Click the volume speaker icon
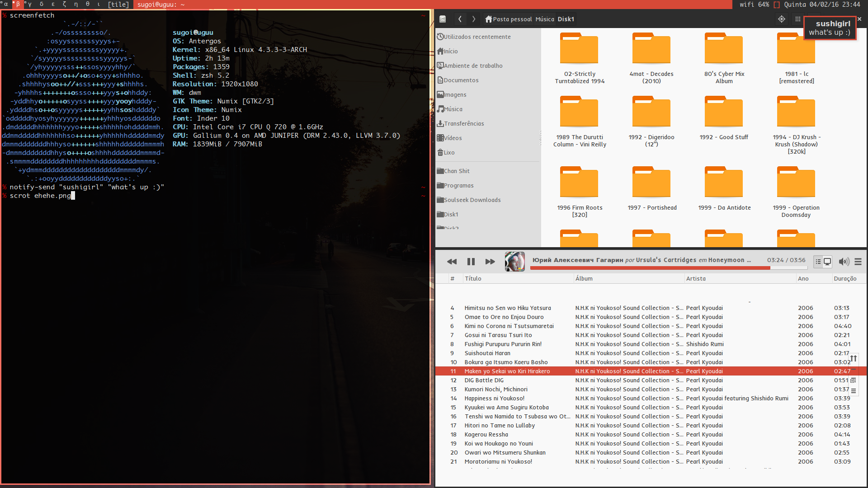 [x=843, y=262]
